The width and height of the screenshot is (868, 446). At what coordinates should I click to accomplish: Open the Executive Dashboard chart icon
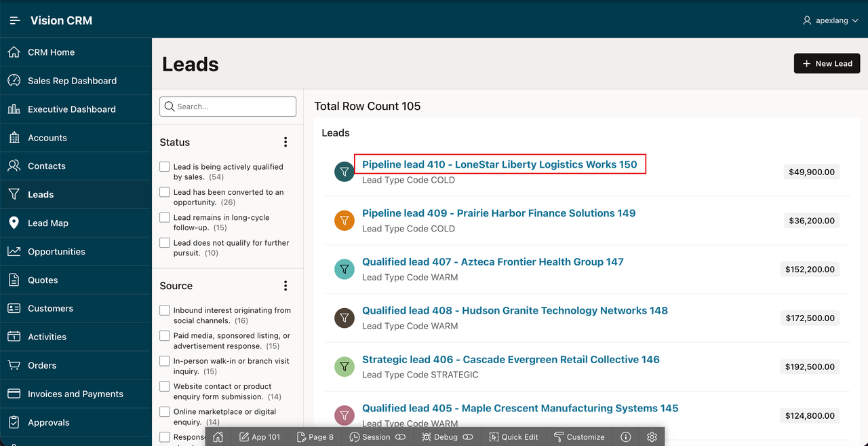tap(14, 109)
